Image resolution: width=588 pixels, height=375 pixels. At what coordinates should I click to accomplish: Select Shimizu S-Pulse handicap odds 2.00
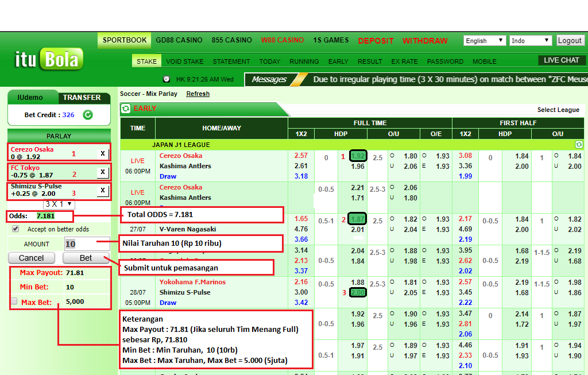[358, 292]
